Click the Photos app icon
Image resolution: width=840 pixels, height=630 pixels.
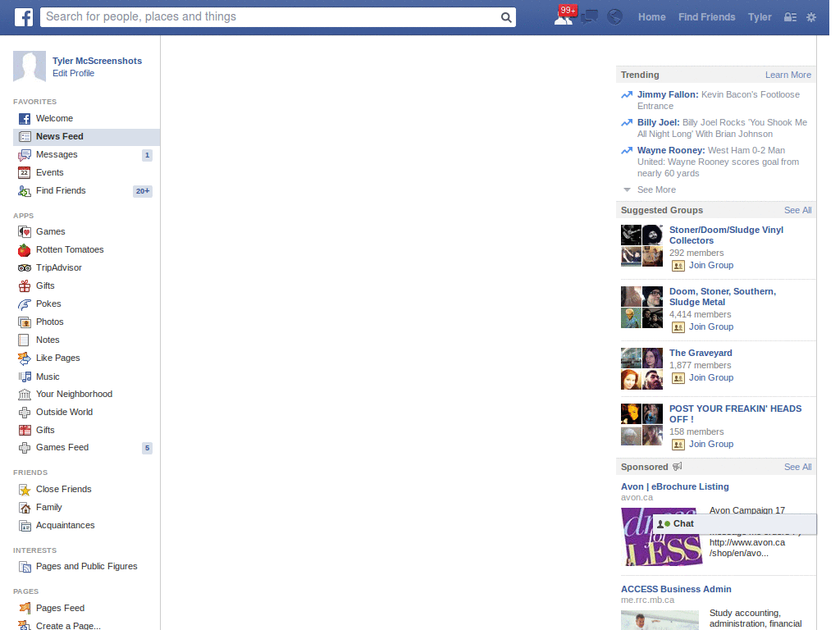click(x=24, y=322)
